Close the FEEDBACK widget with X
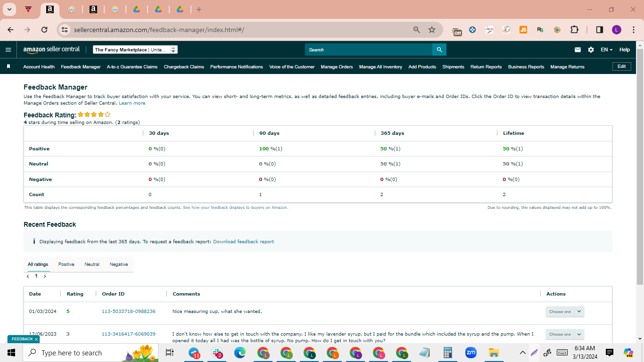 pos(36,339)
